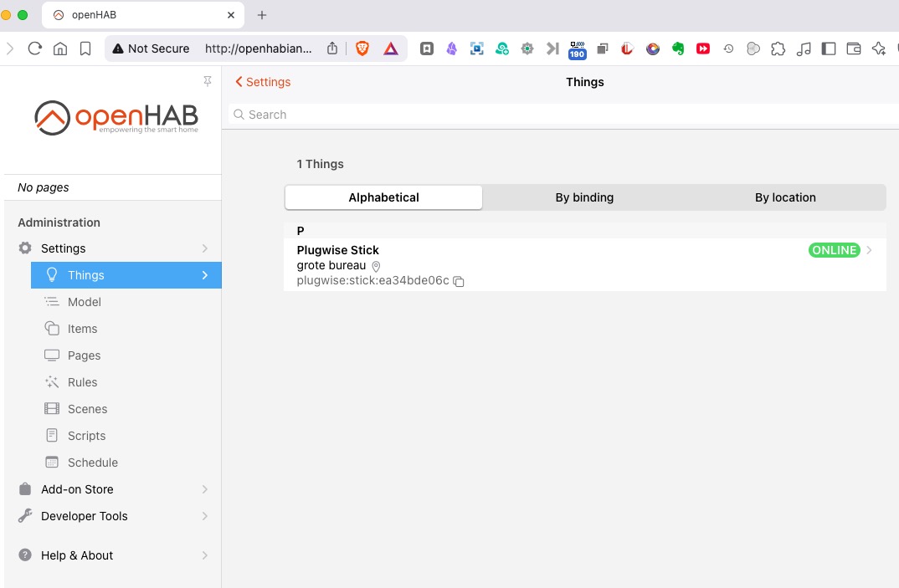Viewport: 899px width, 588px height.
Task: Toggle the browser sidebar panel icon
Action: [x=829, y=49]
